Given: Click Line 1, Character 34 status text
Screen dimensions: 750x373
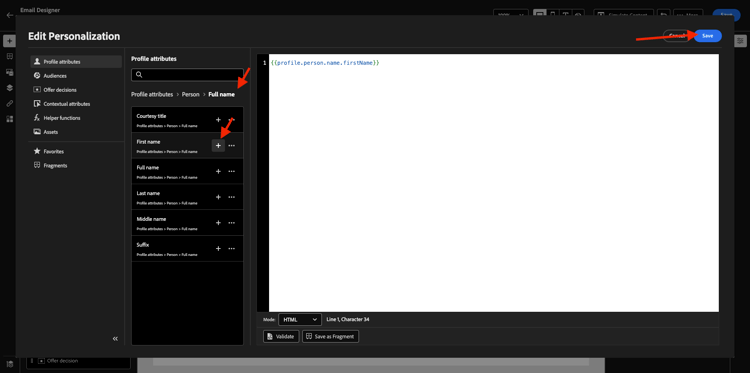Looking at the screenshot, I should [348, 319].
